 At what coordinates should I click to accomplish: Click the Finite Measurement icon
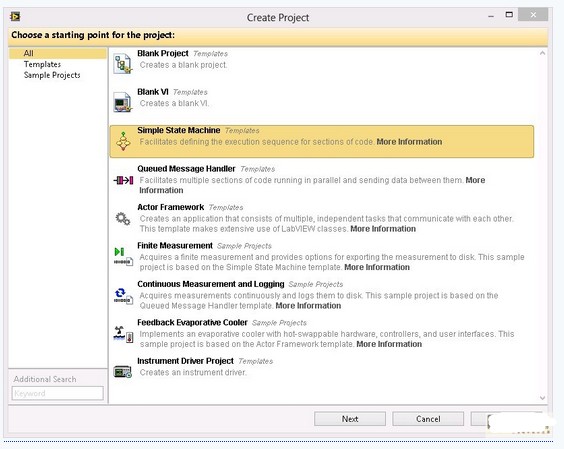click(123, 257)
